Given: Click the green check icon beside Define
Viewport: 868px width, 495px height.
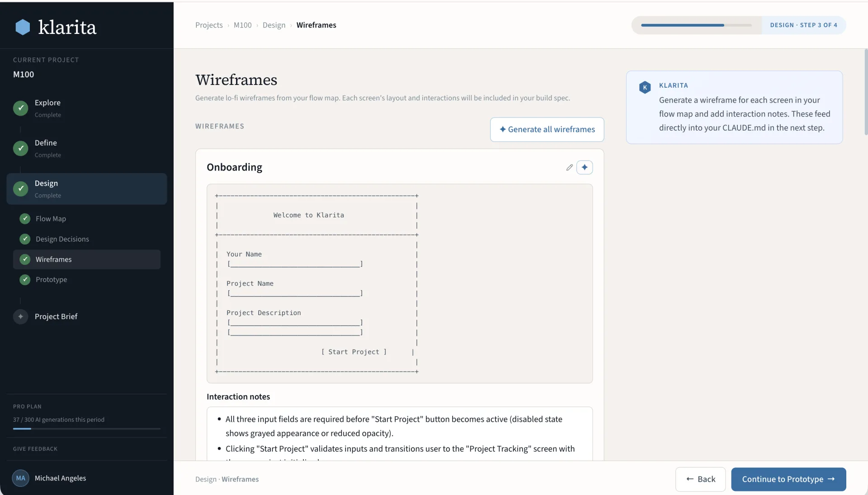Looking at the screenshot, I should 20,148.
